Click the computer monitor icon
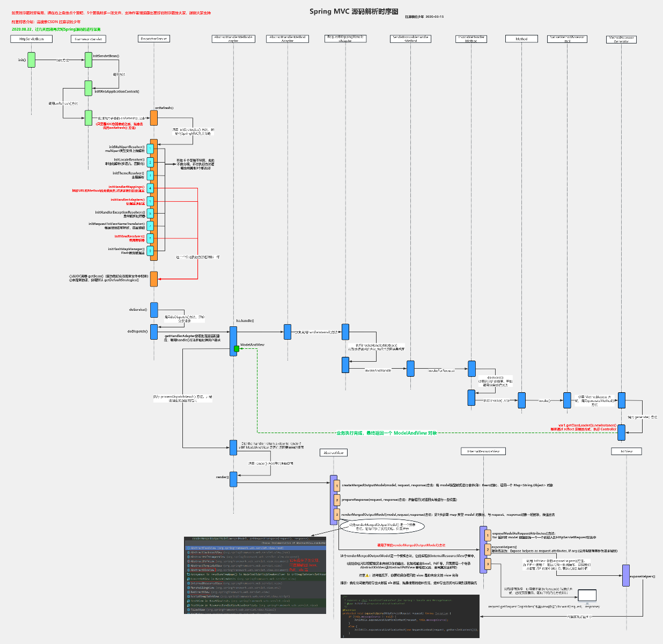The height and width of the screenshot is (644, 663). click(x=587, y=595)
